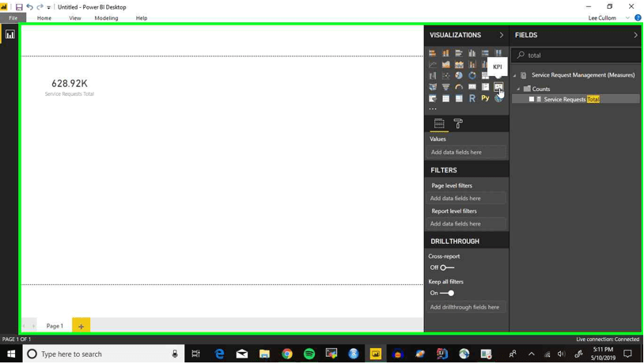Collapse the Service Request Management (Measures) table
Image resolution: width=644 pixels, height=364 pixels.
point(514,75)
